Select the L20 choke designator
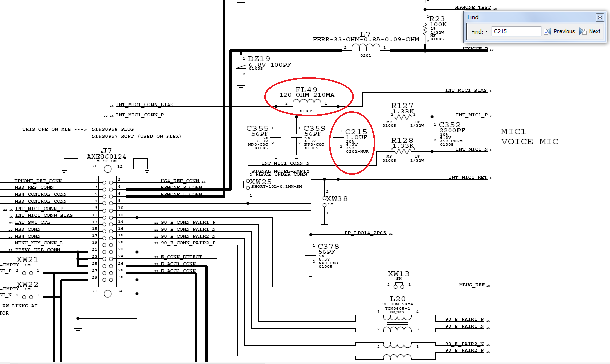The height and width of the screenshot is (364, 610). tap(398, 299)
